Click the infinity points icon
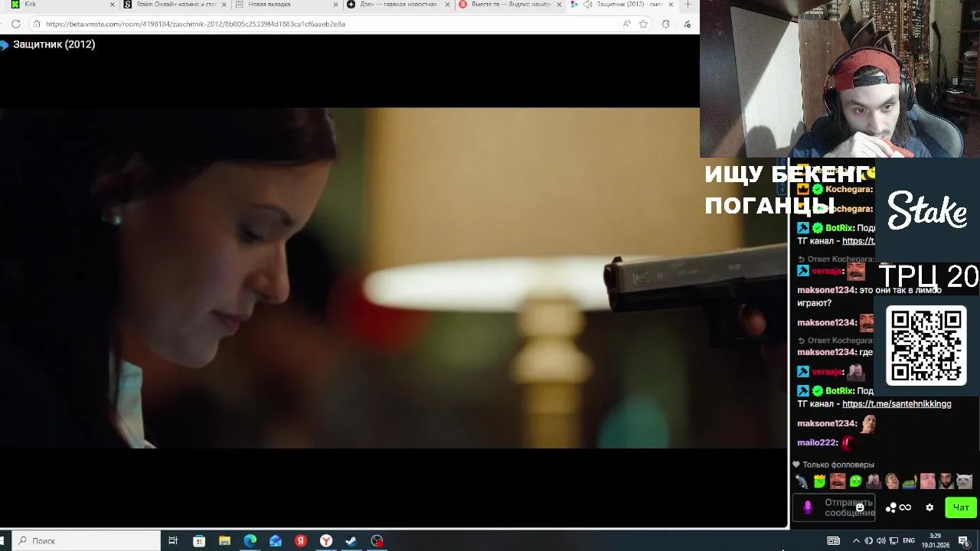Viewport: 980px width, 551px height. coord(905,507)
